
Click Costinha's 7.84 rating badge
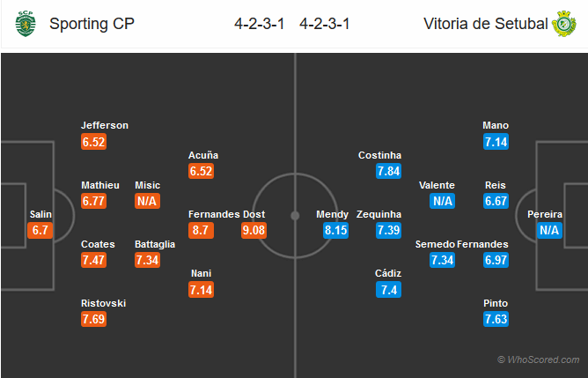[388, 171]
